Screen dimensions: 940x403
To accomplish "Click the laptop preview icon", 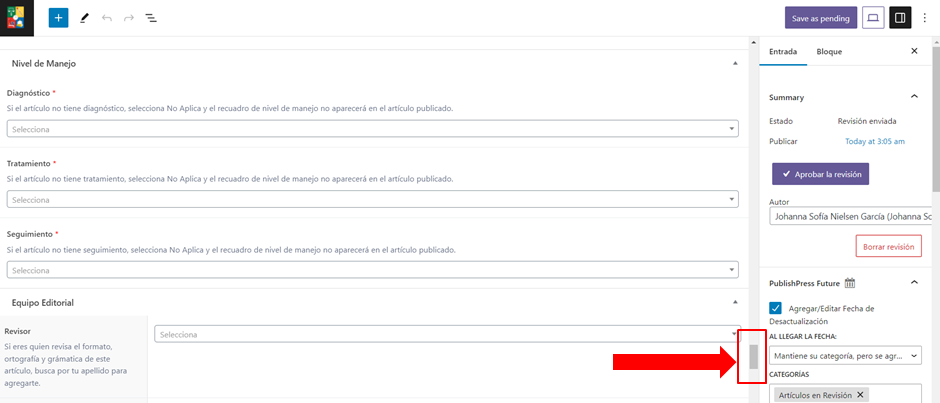I will click(873, 18).
